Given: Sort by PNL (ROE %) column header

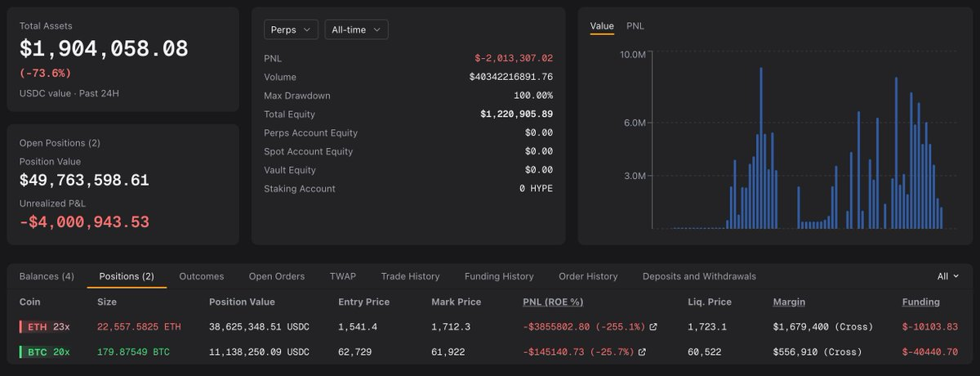Looking at the screenshot, I should click(553, 302).
